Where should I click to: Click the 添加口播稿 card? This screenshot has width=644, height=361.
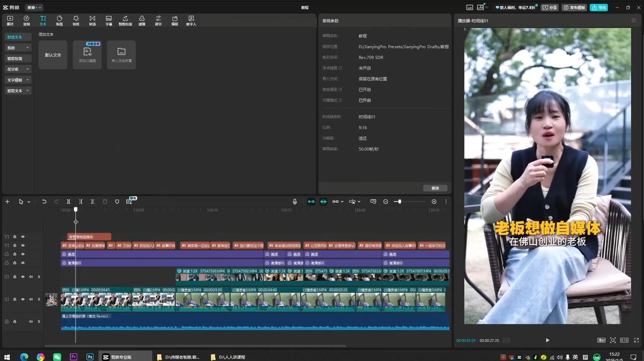point(87,55)
